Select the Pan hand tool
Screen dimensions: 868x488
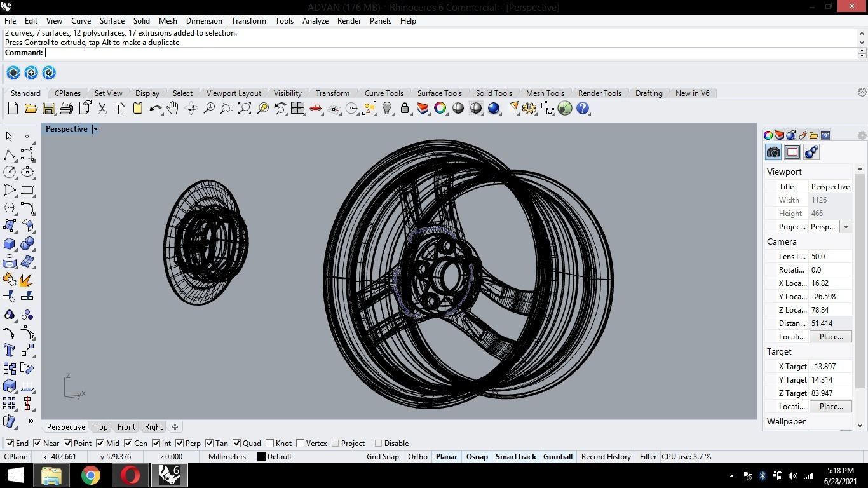click(x=173, y=109)
